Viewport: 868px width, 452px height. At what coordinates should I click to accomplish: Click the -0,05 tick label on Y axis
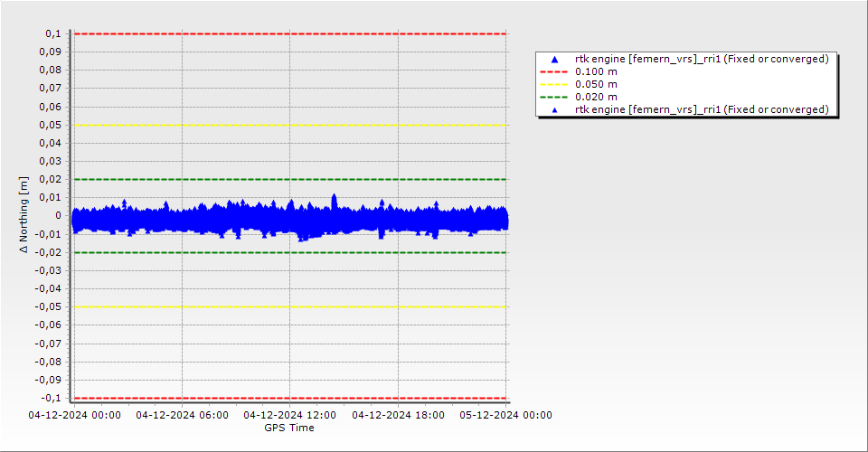[48, 306]
